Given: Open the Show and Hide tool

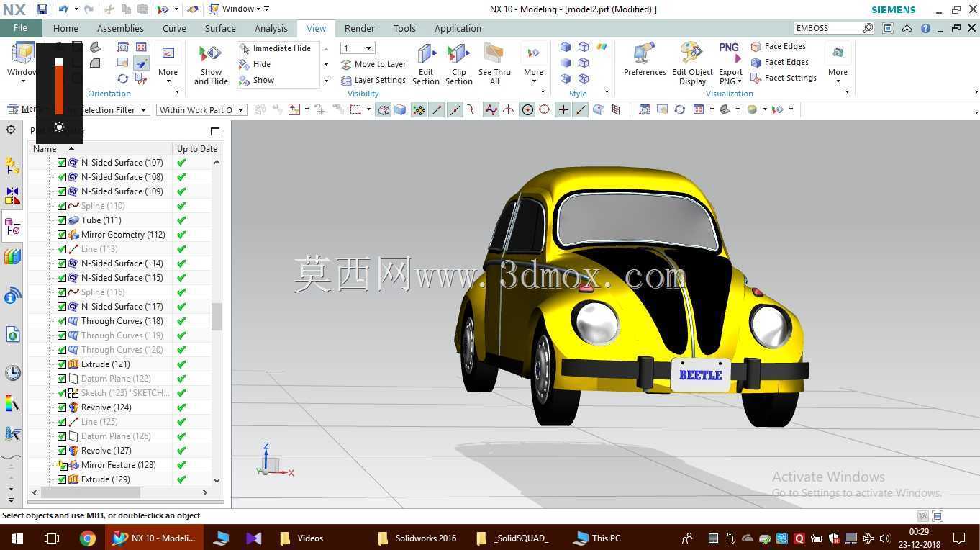Looking at the screenshot, I should point(211,65).
